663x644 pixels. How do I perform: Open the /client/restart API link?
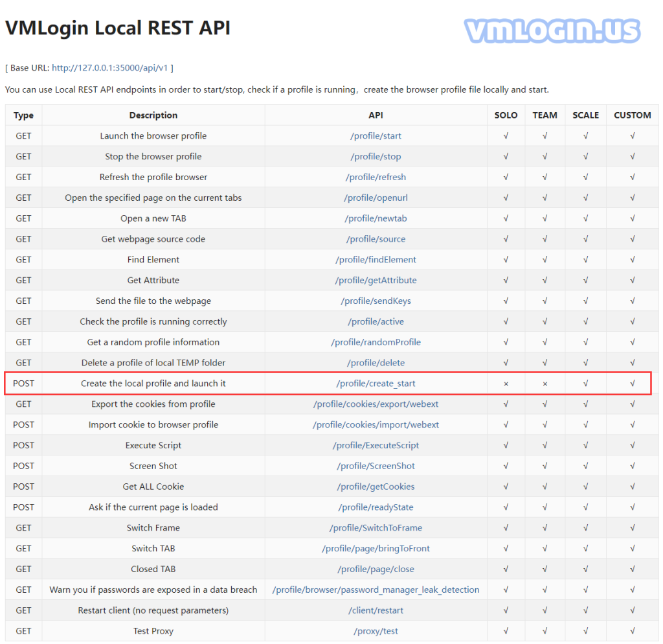click(376, 610)
